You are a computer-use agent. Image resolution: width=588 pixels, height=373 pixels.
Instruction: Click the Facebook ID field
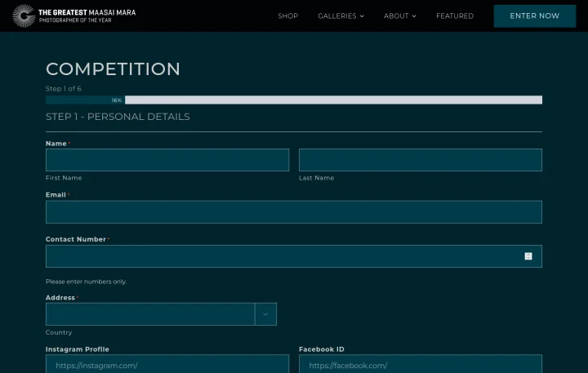pyautogui.click(x=421, y=364)
